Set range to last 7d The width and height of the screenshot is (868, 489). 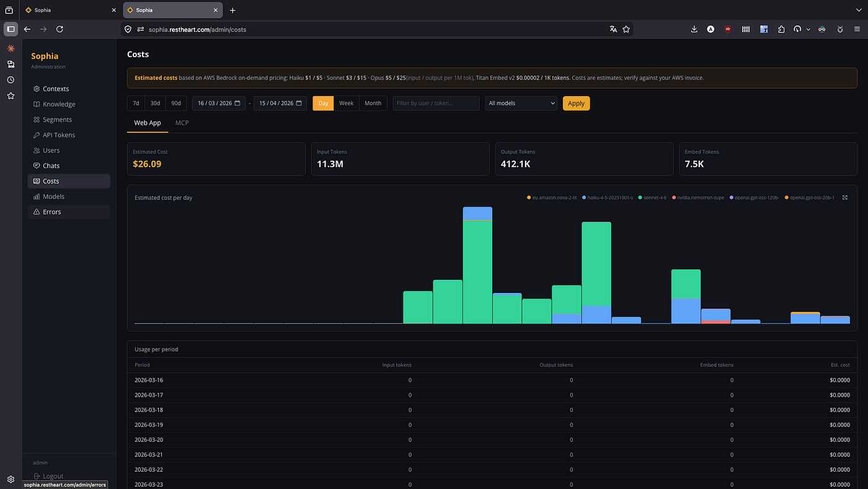(x=136, y=103)
